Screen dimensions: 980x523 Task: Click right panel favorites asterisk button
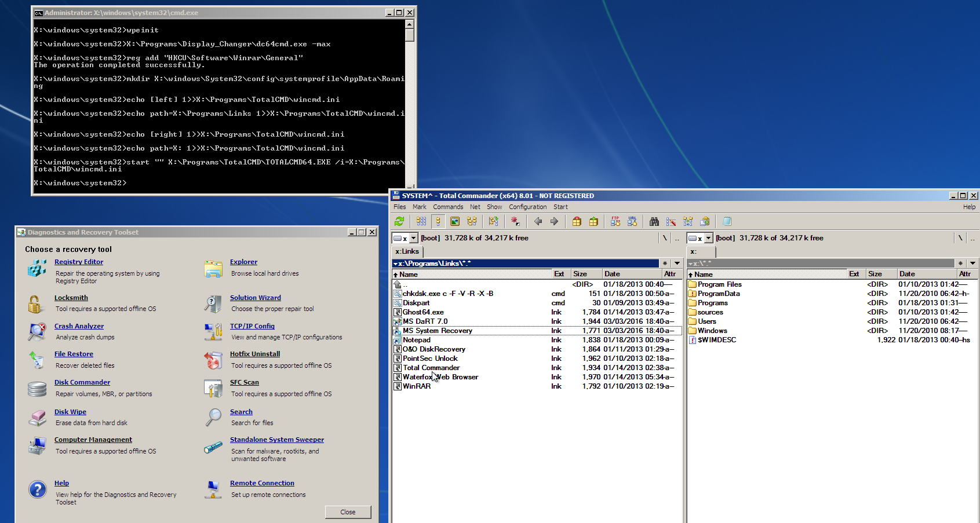(x=960, y=264)
